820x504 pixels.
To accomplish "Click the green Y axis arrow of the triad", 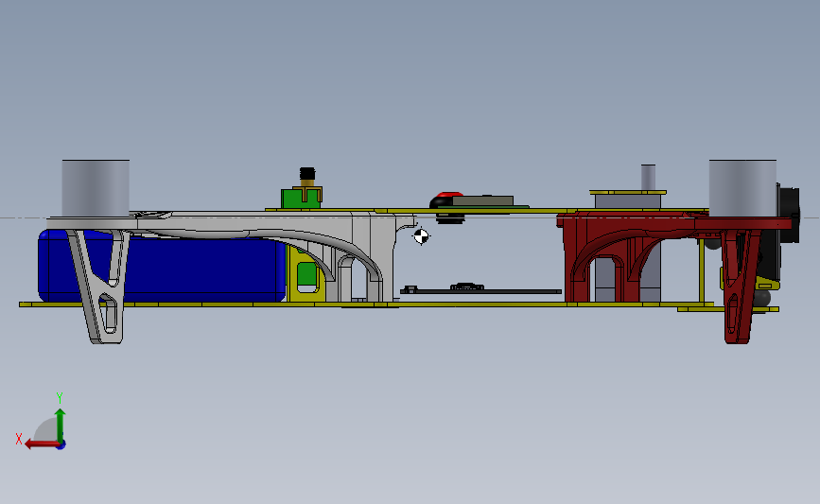I will 61,426.
